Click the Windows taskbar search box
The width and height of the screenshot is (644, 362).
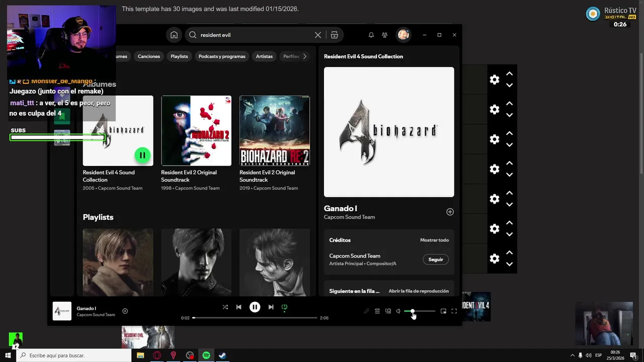click(x=74, y=355)
